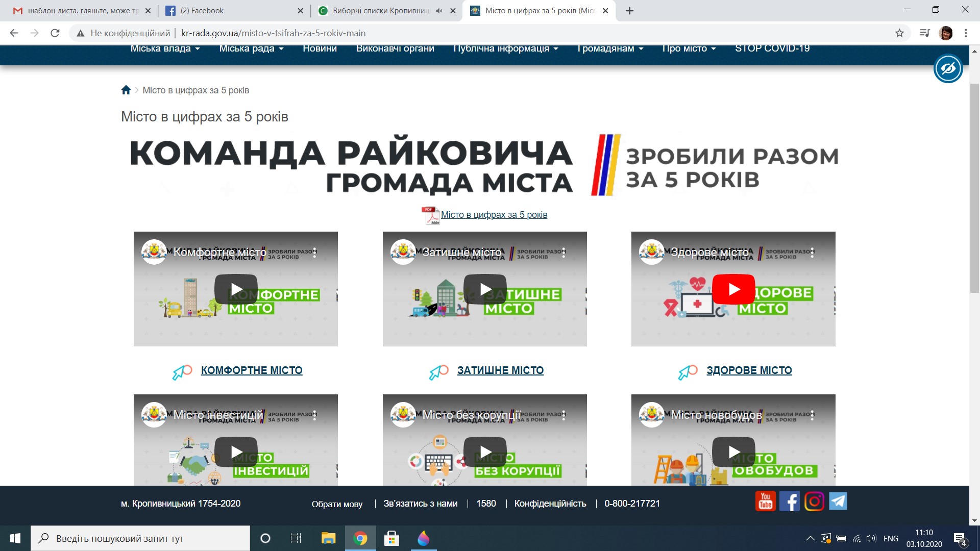The image size is (980, 551).
Task: Open the Instagram icon in footer
Action: coord(814,502)
